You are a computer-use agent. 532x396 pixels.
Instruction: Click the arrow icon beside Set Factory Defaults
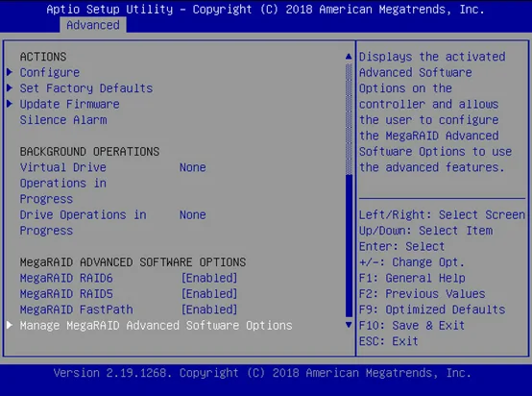click(x=10, y=88)
